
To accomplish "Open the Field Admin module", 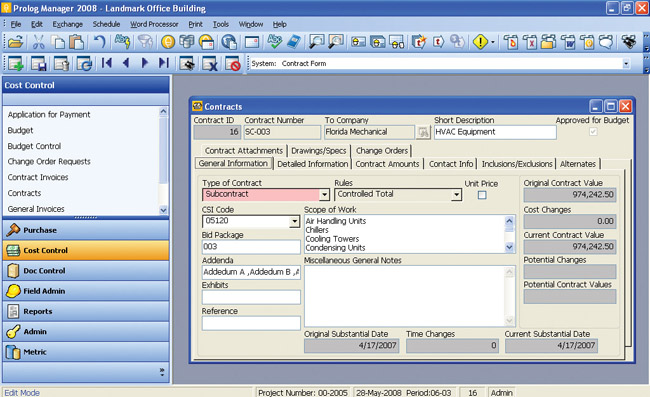I will tap(86, 291).
